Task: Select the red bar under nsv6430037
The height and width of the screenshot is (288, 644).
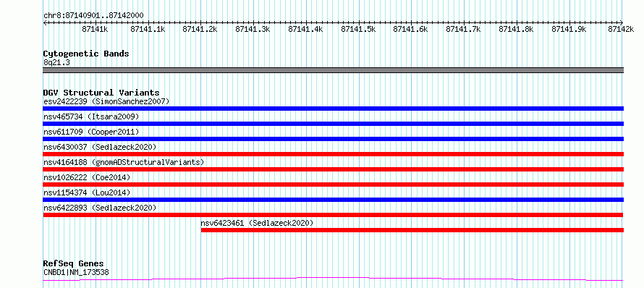Action: (333, 154)
